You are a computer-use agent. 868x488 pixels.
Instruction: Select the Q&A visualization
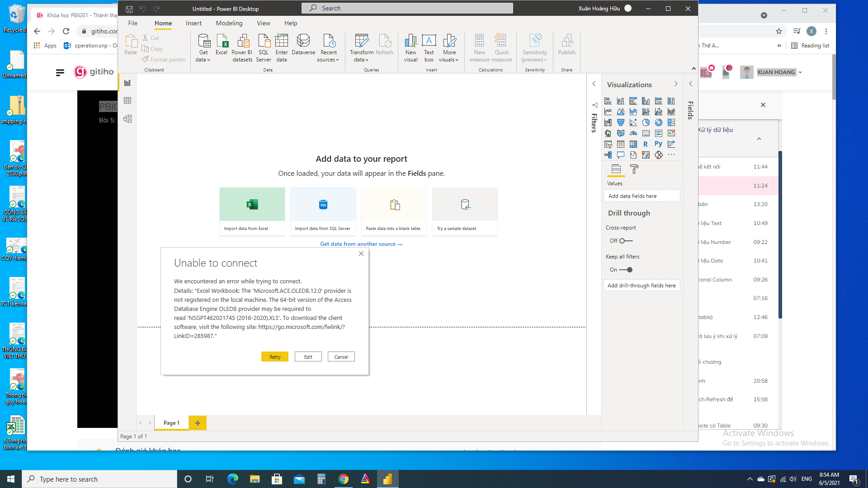621,155
